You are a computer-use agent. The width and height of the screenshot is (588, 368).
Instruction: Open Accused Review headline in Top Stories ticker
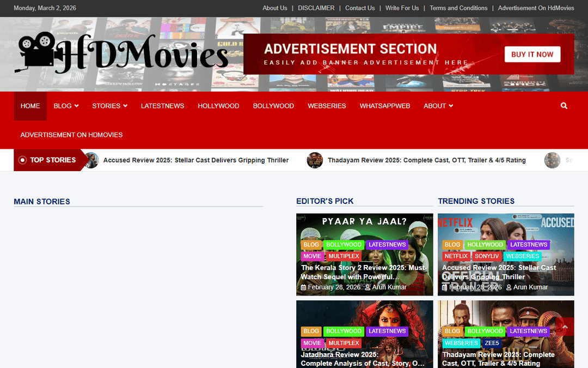pos(196,160)
